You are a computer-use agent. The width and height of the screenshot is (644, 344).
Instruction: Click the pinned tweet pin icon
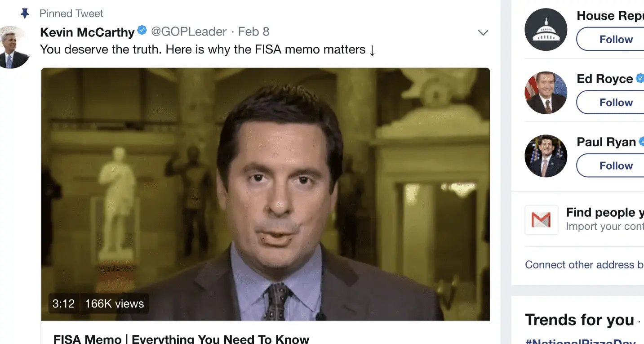(25, 13)
